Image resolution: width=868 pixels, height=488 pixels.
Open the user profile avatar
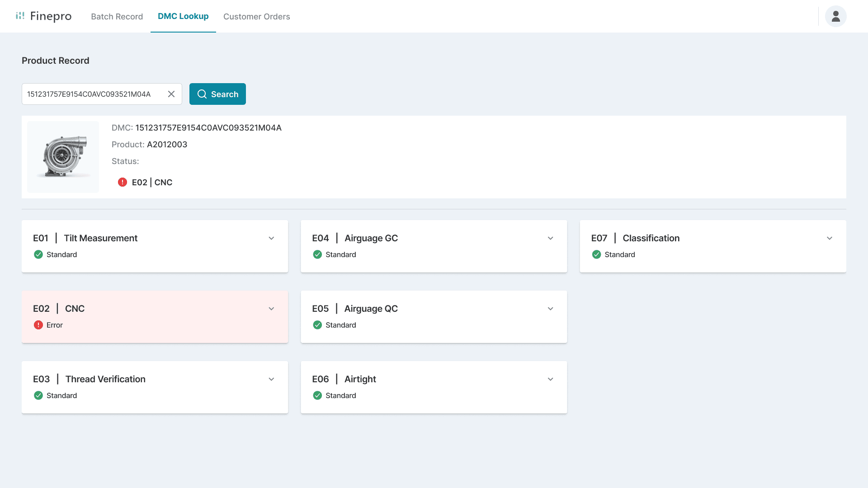(x=835, y=16)
